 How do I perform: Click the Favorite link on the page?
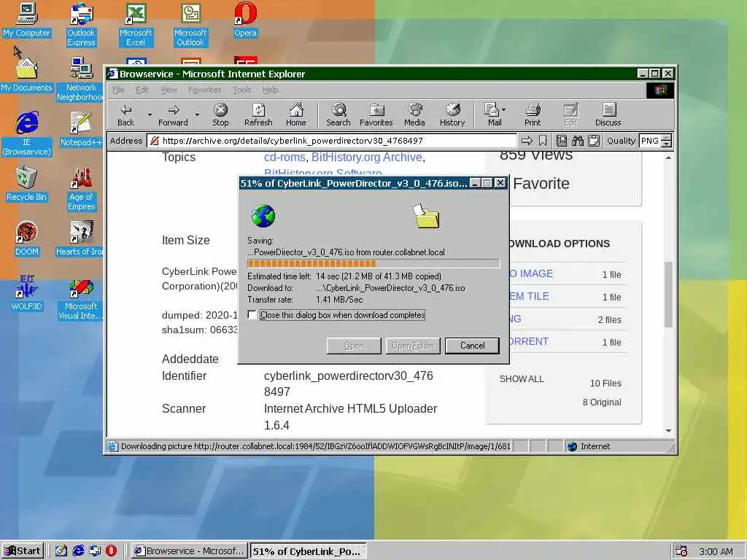(541, 183)
